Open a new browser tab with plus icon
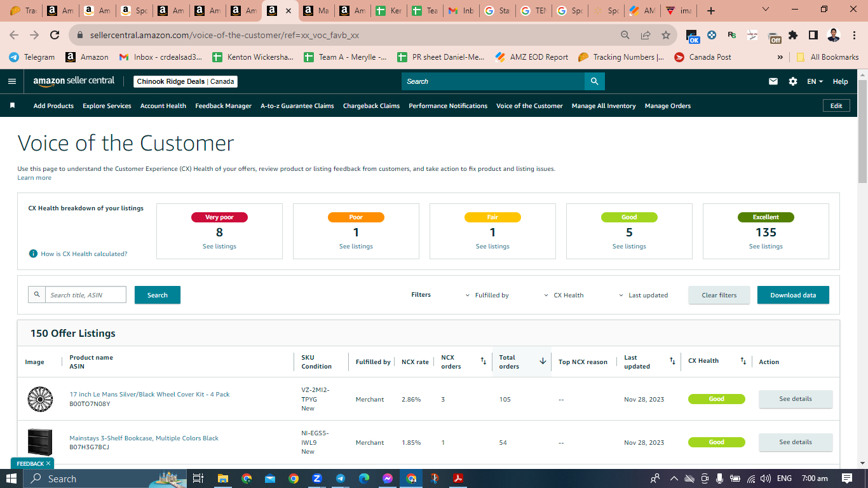Viewport: 868px width, 488px height. tap(711, 11)
